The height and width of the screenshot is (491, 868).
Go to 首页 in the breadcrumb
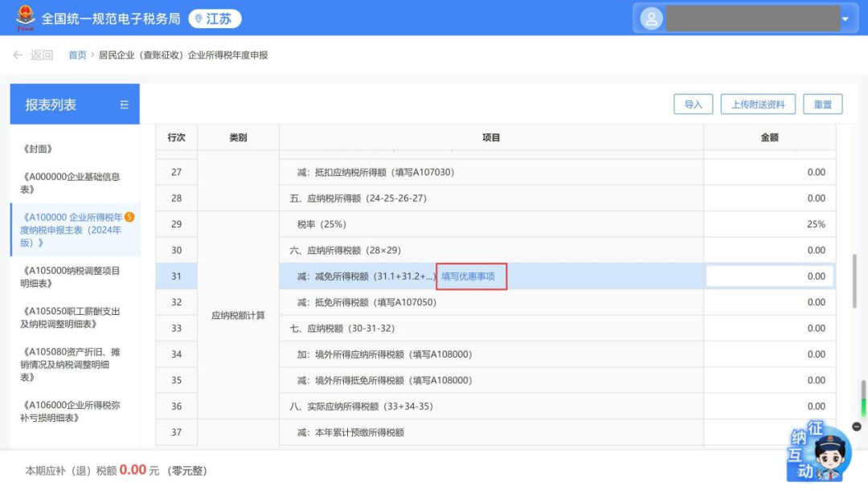77,55
